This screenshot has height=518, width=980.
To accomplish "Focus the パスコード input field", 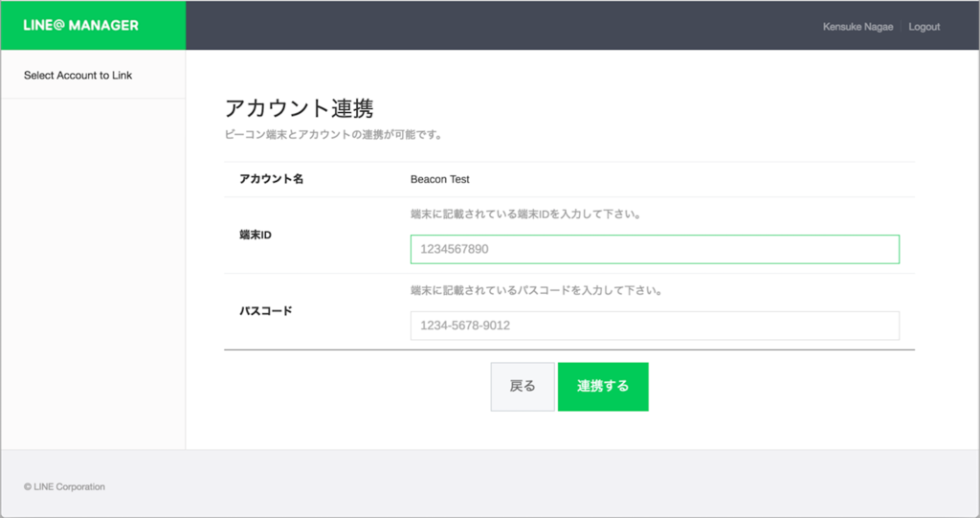I will 655,326.
